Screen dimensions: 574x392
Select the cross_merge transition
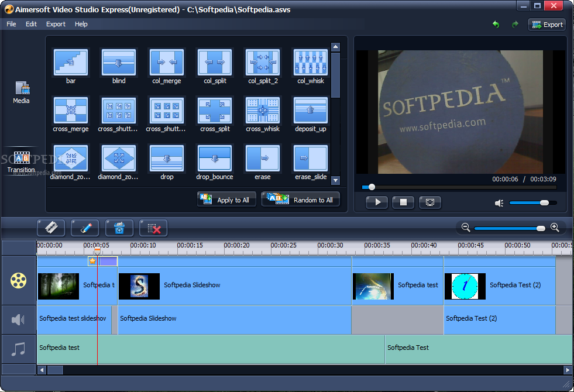click(x=71, y=110)
